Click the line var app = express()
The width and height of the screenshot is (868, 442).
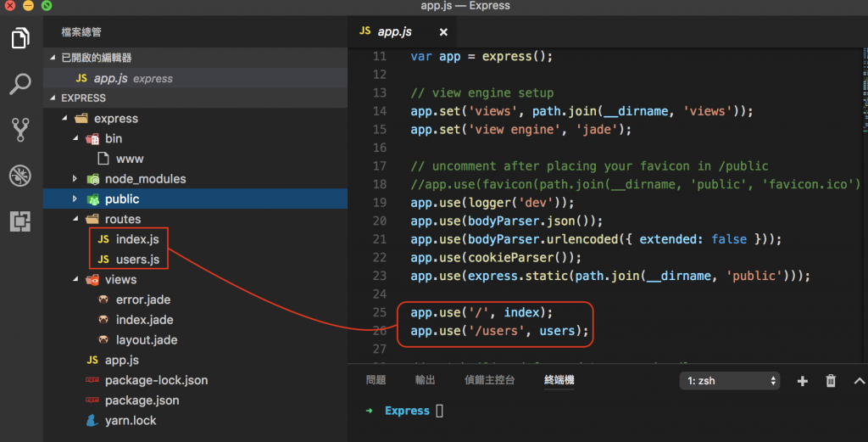click(x=481, y=57)
